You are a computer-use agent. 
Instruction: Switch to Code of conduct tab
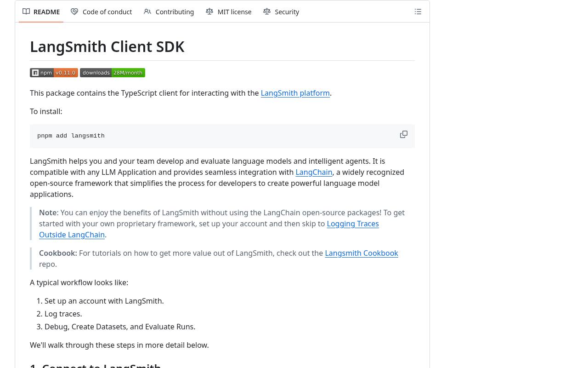[x=101, y=11]
